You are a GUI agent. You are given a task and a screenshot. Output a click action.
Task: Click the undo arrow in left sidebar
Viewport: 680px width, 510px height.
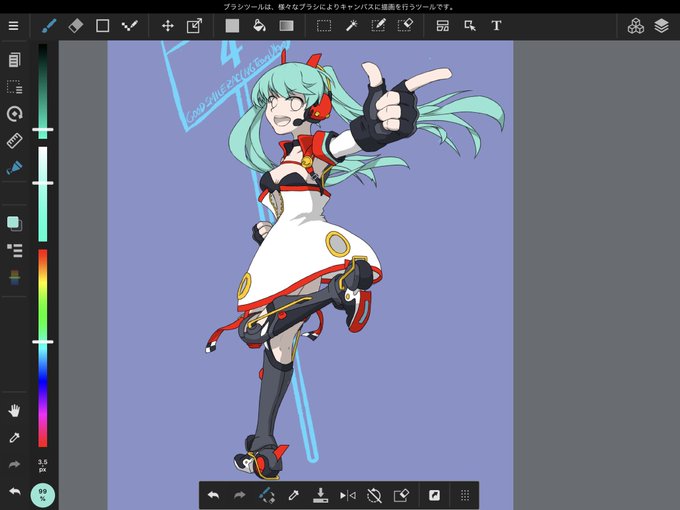click(x=14, y=491)
